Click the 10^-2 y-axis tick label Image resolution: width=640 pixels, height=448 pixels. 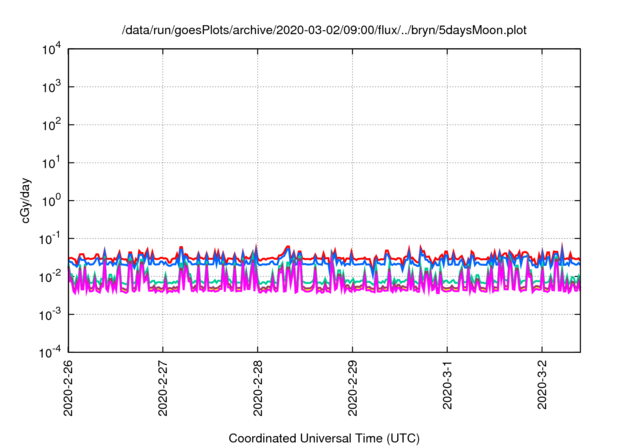50,277
